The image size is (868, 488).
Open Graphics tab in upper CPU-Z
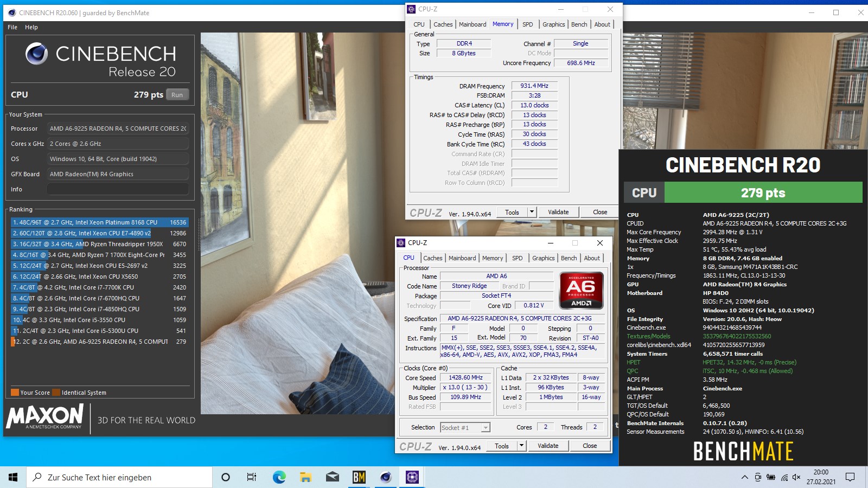tap(553, 24)
